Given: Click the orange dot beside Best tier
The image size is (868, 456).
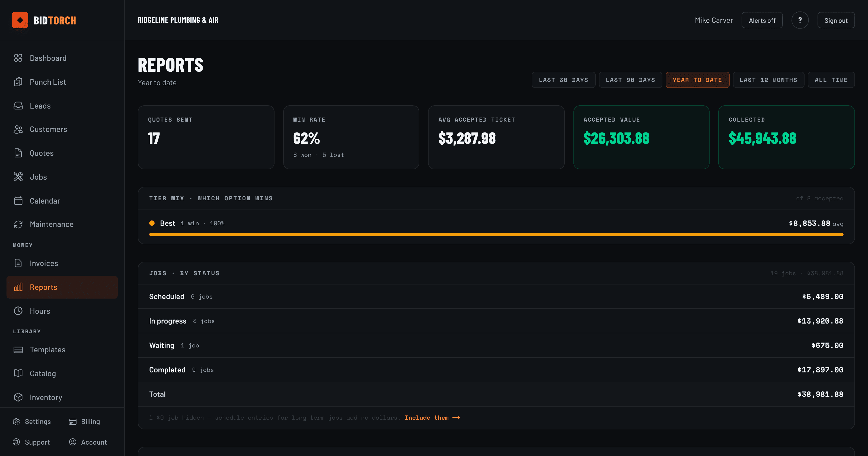Looking at the screenshot, I should (x=152, y=223).
